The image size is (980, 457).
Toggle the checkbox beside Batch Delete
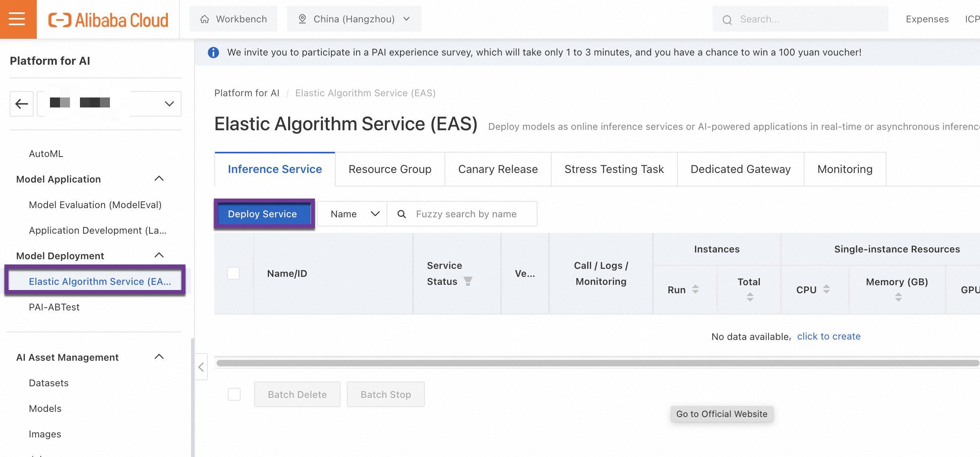point(234,394)
